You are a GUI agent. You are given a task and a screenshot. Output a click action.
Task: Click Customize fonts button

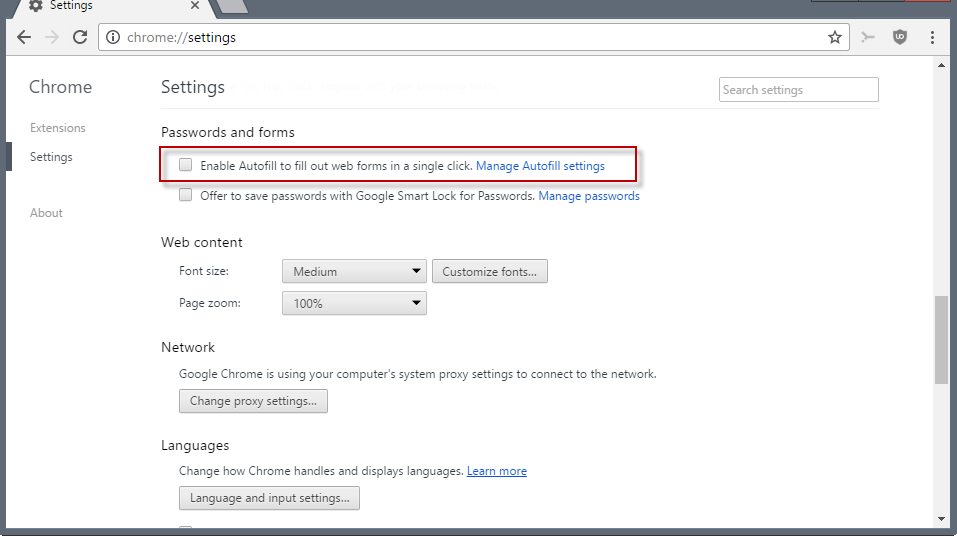pos(489,272)
